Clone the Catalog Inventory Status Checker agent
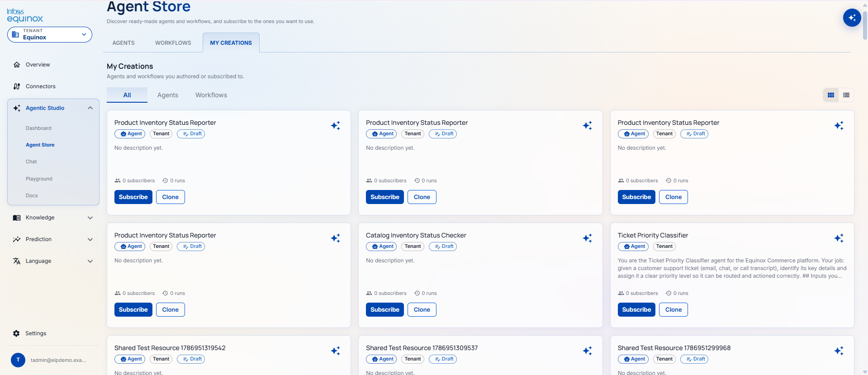 click(x=422, y=309)
